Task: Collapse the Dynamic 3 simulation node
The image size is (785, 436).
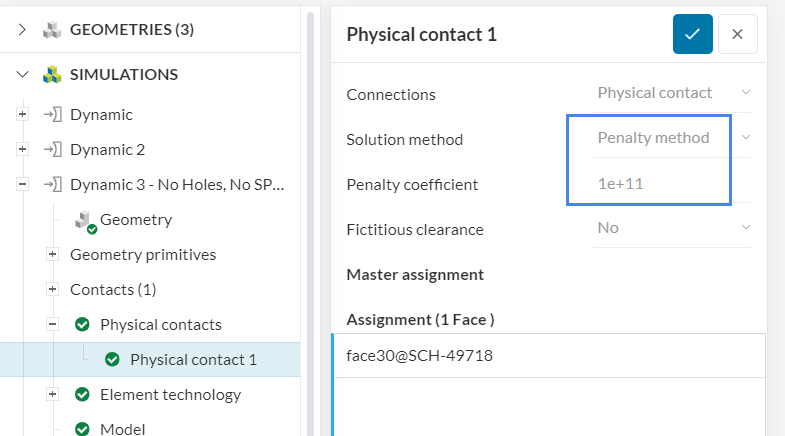Action: (23, 185)
